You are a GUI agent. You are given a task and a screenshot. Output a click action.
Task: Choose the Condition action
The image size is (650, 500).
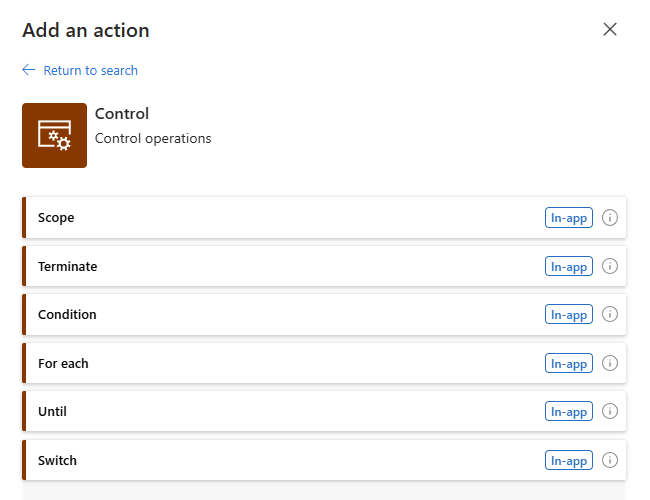pos(324,314)
